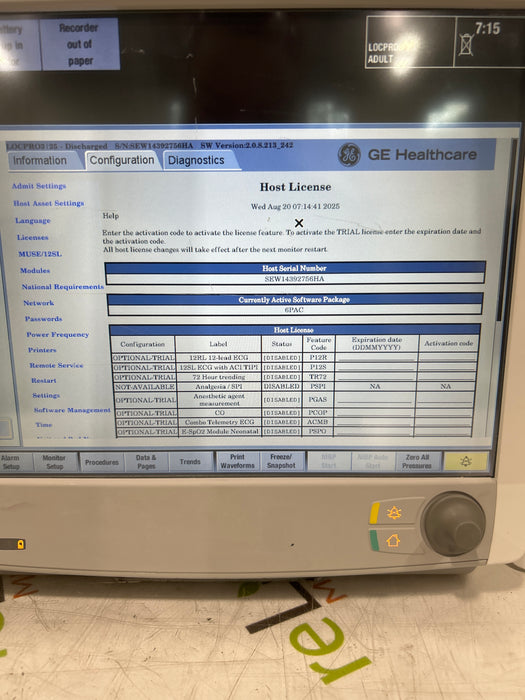Screen dimensions: 525x700
Task: Click the Feature Code column header
Action: pyautogui.click(x=319, y=343)
